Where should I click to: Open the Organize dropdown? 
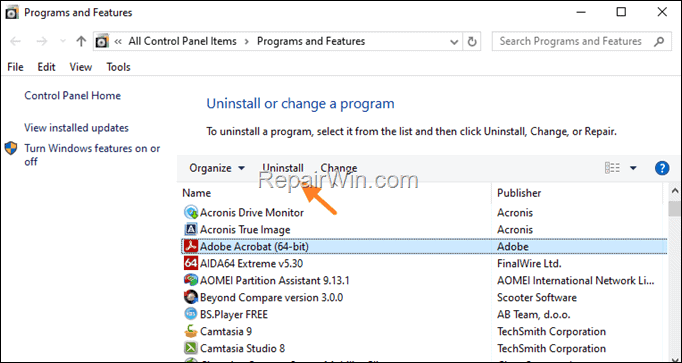pos(217,168)
